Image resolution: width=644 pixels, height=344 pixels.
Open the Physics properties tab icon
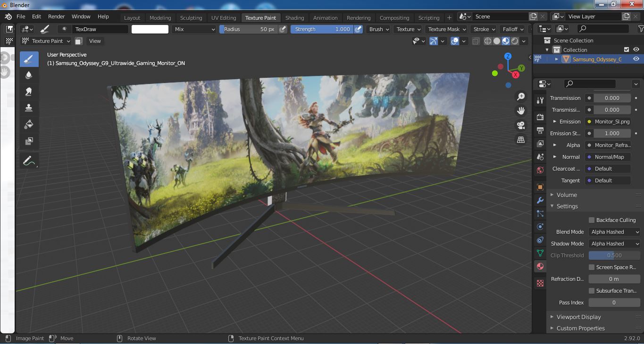(540, 227)
